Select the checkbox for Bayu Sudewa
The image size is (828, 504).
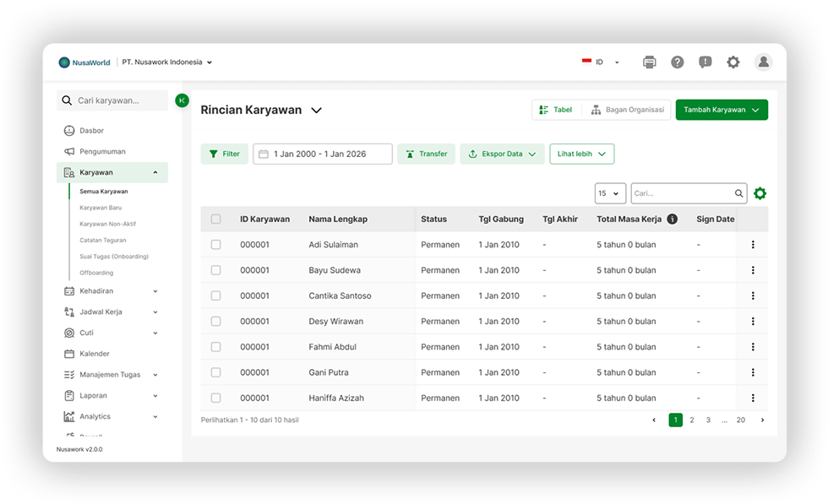[215, 270]
